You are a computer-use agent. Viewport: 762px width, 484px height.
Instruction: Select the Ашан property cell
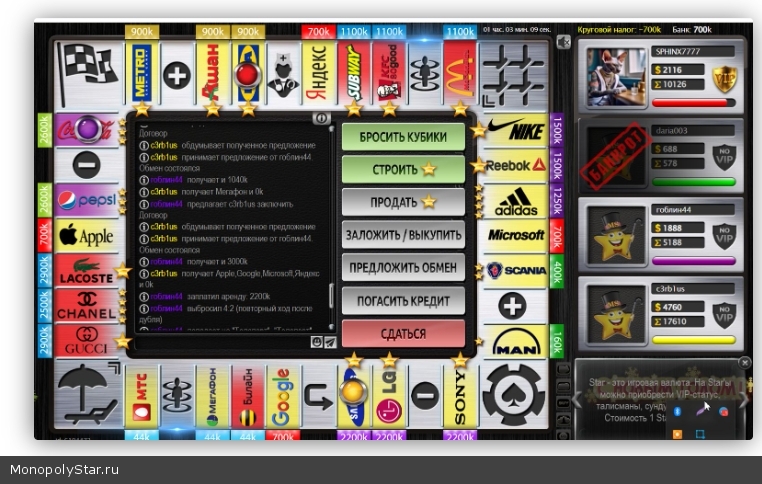212,75
